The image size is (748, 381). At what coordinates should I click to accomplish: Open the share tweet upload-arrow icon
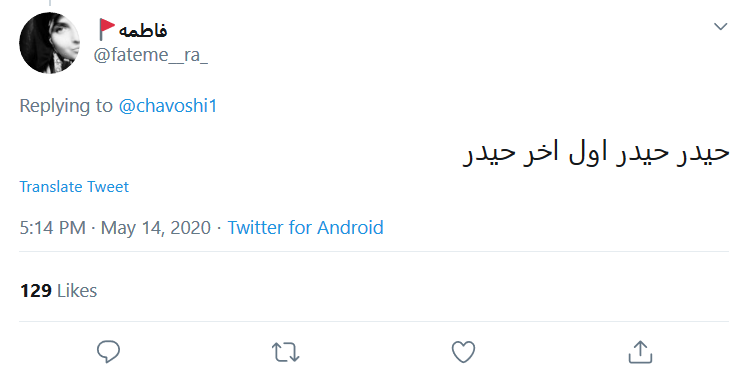pyautogui.click(x=640, y=352)
